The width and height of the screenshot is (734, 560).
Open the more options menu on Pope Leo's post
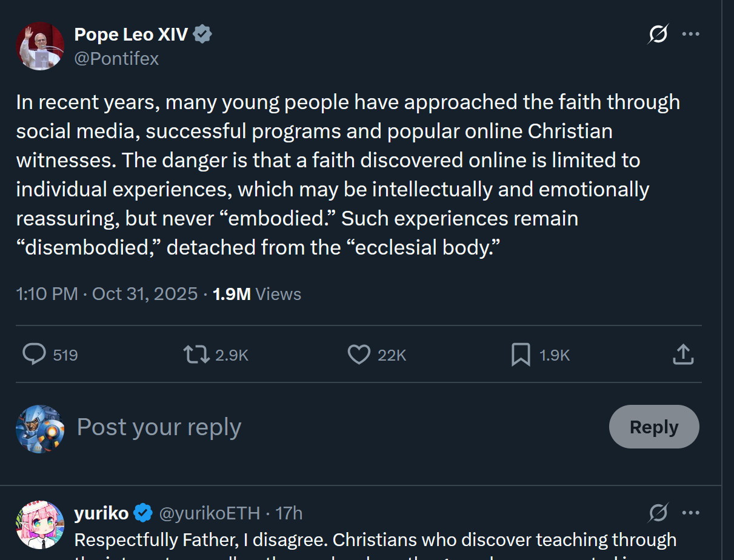click(690, 34)
